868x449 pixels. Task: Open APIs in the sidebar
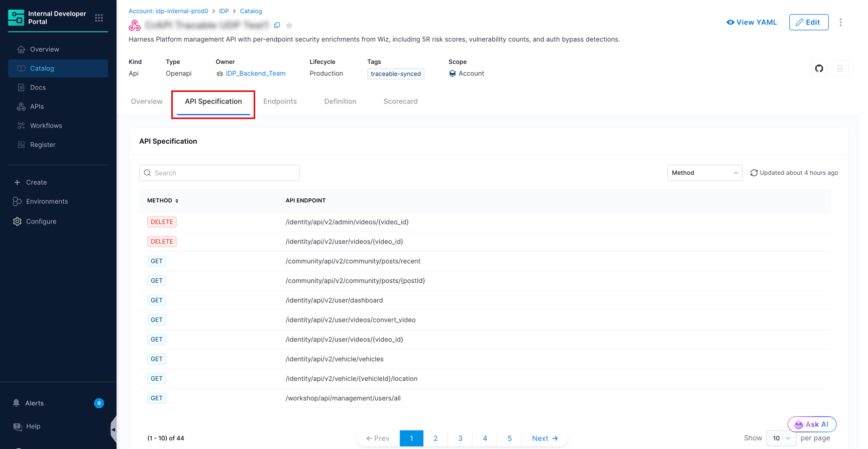click(x=58, y=106)
